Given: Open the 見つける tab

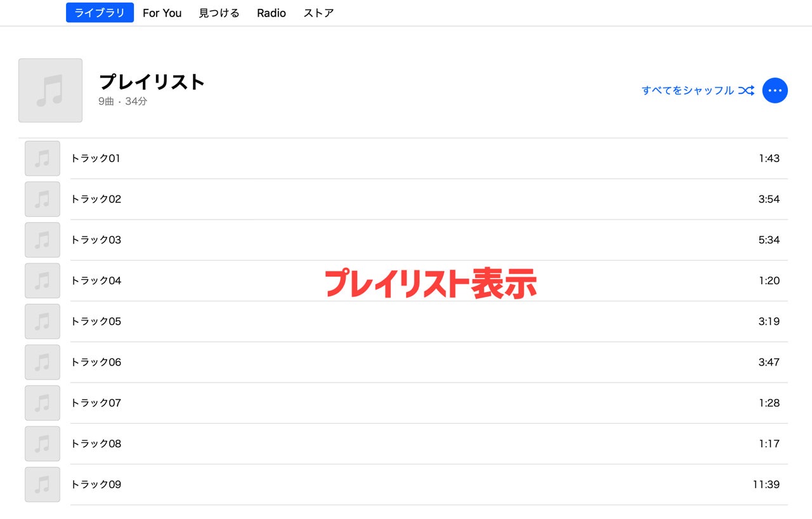Looking at the screenshot, I should [219, 13].
